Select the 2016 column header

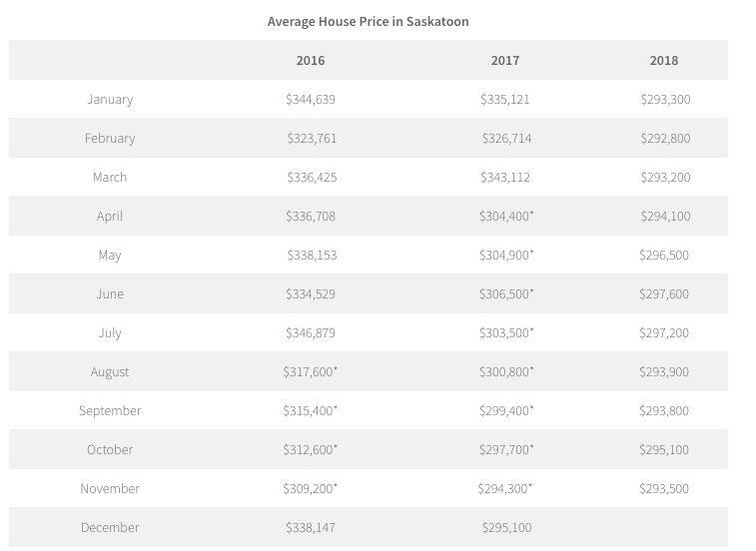coord(311,61)
